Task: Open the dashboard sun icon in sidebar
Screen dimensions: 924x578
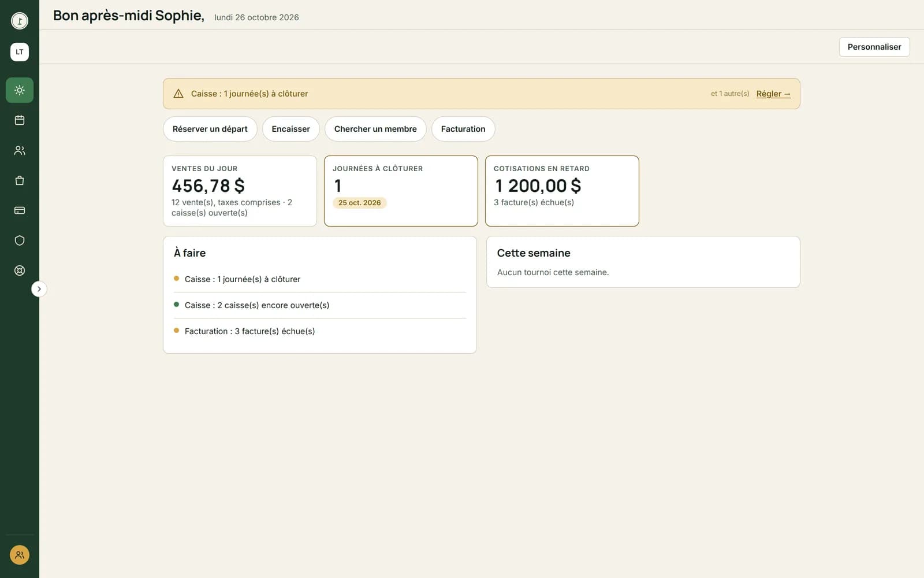Action: click(x=20, y=90)
